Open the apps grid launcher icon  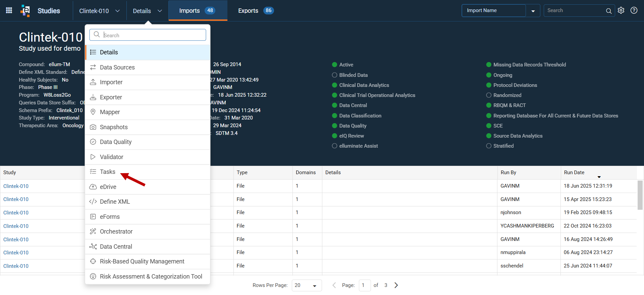click(9, 10)
